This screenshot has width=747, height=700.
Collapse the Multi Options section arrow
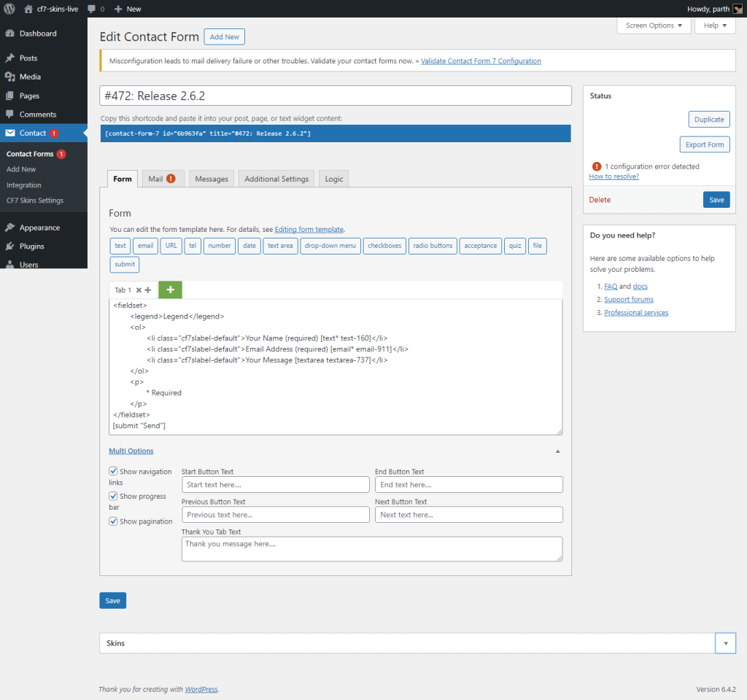pos(557,451)
